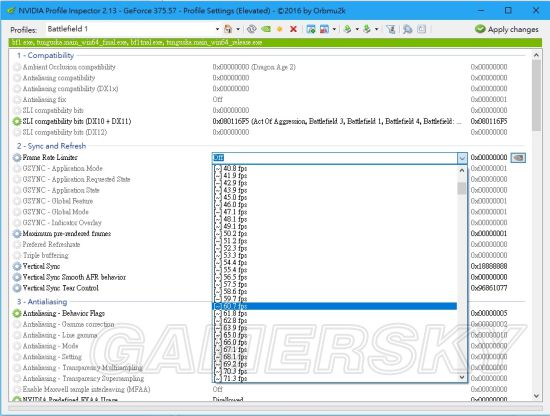Click the Apply changes button
Image resolution: width=550 pixels, height=416 pixels.
[507, 29]
